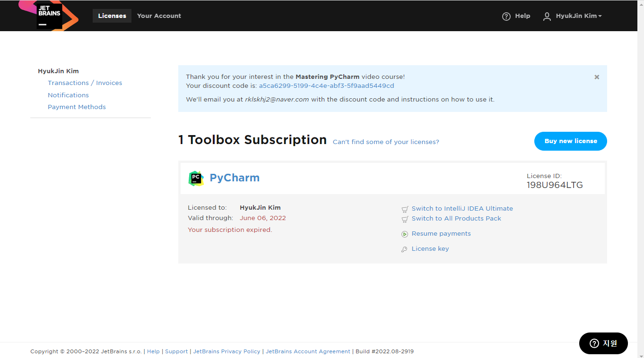Open the footer Help link
This screenshot has width=644, height=358.
click(x=153, y=351)
